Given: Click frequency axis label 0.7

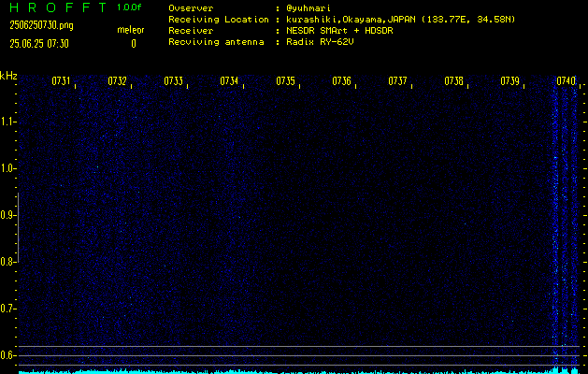Looking at the screenshot, I should coord(7,309).
